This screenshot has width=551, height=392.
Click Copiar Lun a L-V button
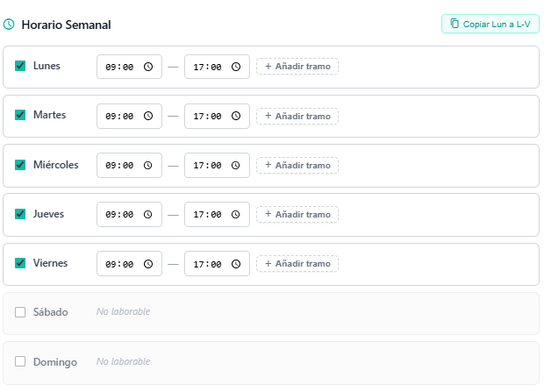click(490, 24)
